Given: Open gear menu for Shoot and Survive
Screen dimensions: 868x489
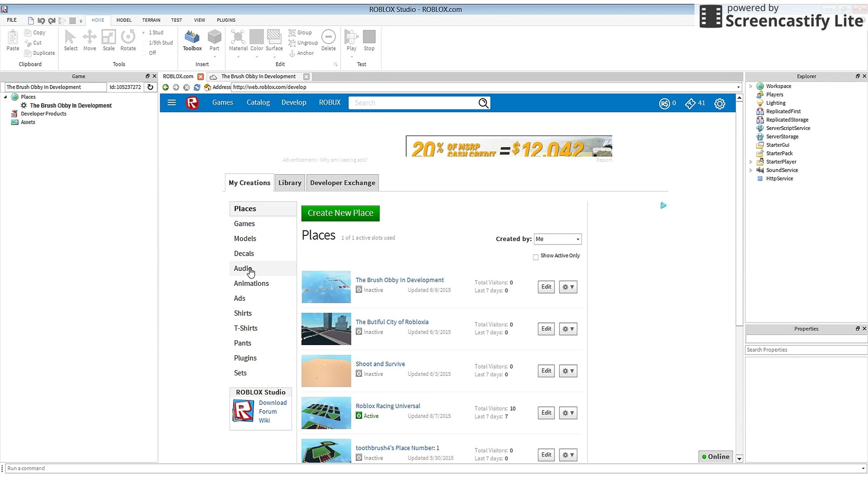Looking at the screenshot, I should click(568, 371).
